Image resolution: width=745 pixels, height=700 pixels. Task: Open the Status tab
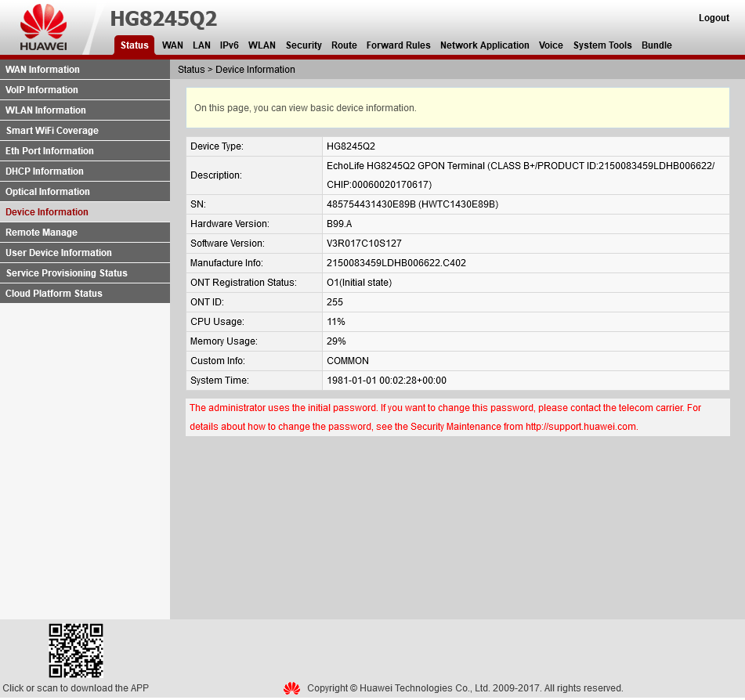pyautogui.click(x=135, y=45)
